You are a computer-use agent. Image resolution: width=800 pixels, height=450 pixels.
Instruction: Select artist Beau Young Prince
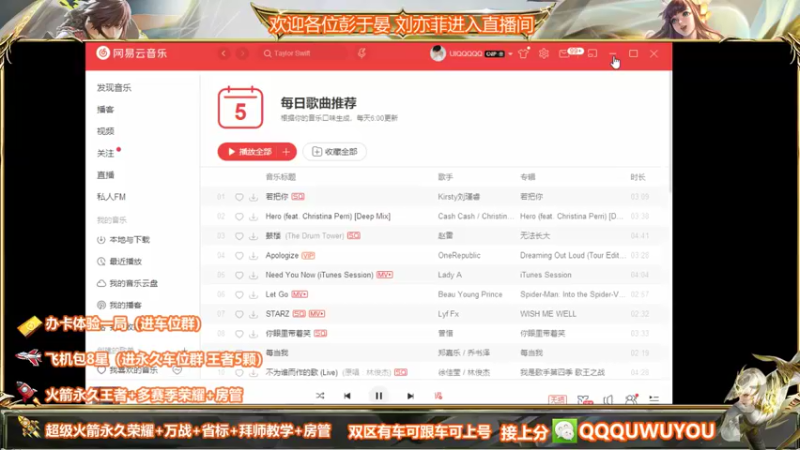(x=470, y=294)
